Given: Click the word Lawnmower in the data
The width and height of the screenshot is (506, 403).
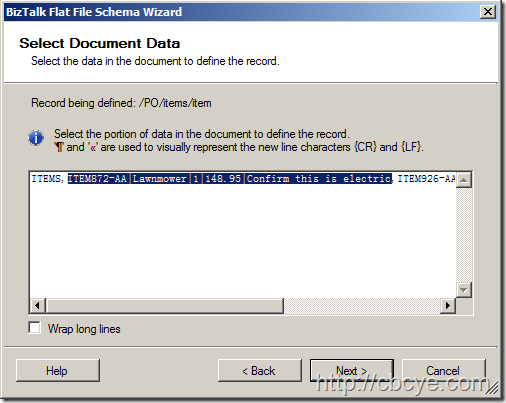Looking at the screenshot, I should pyautogui.click(x=159, y=179).
